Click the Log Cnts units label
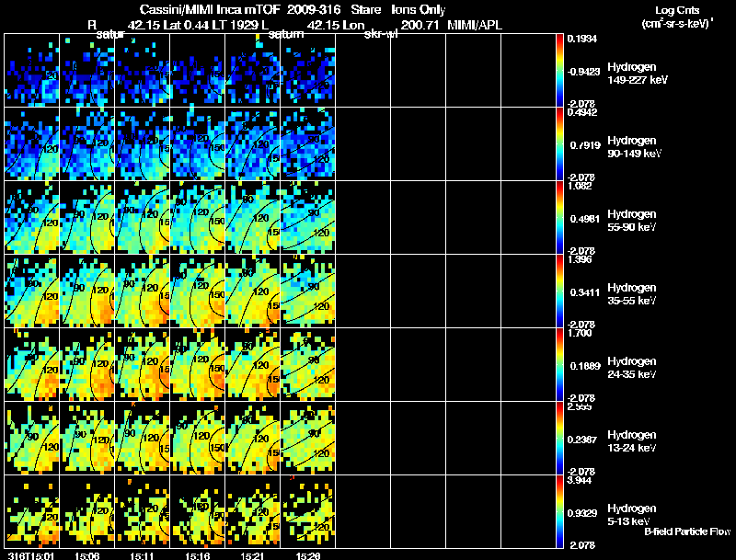The height and width of the screenshot is (560, 736). (677, 10)
